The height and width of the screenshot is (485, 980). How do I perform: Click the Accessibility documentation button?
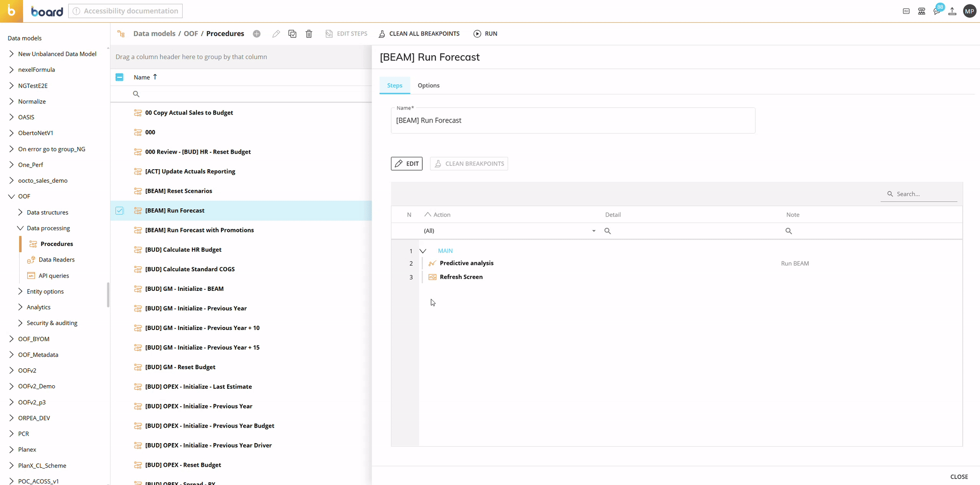point(125,11)
